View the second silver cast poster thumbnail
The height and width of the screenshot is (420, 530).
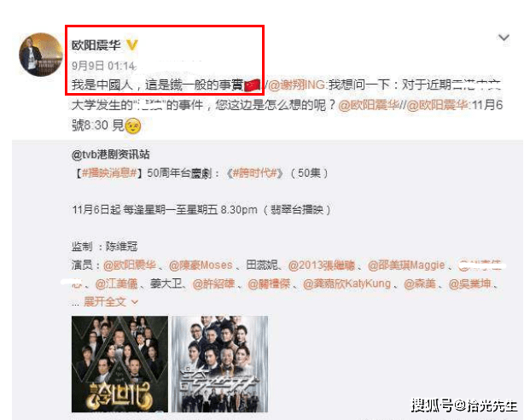click(219, 364)
